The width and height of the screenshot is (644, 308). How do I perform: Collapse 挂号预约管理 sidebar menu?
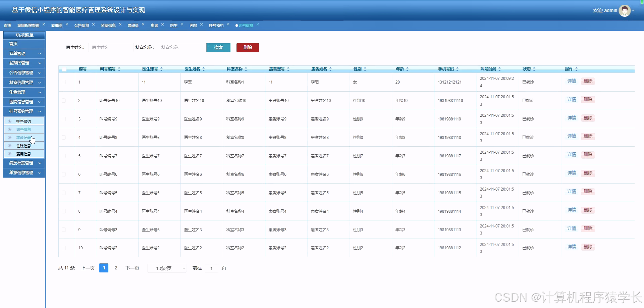(24, 111)
